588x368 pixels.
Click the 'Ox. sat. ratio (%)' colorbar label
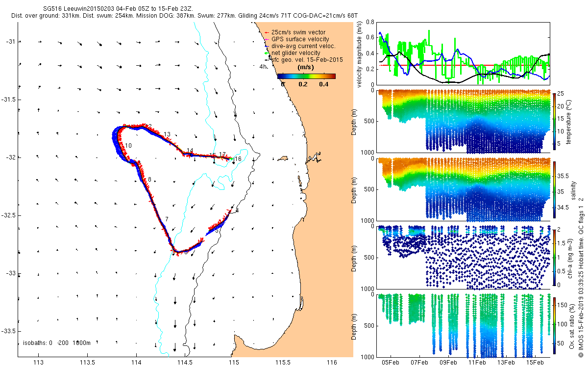[571, 325]
